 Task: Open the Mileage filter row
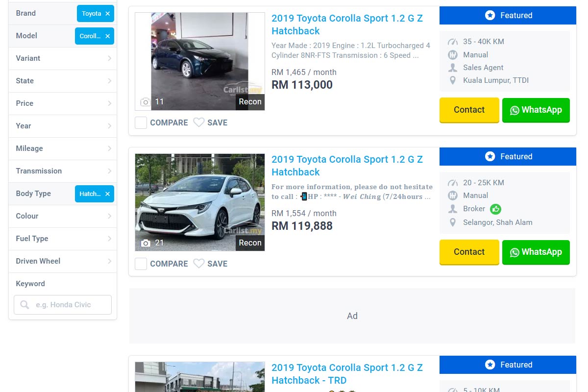click(x=63, y=148)
